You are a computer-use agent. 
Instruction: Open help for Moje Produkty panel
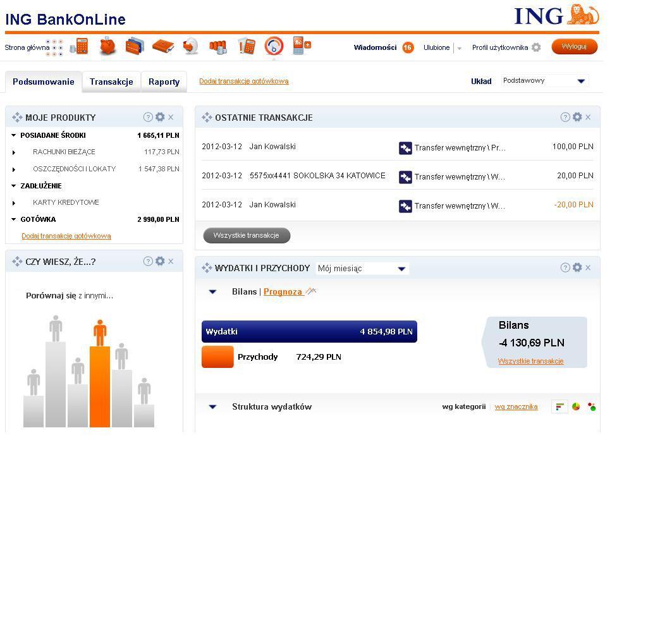pyautogui.click(x=148, y=117)
